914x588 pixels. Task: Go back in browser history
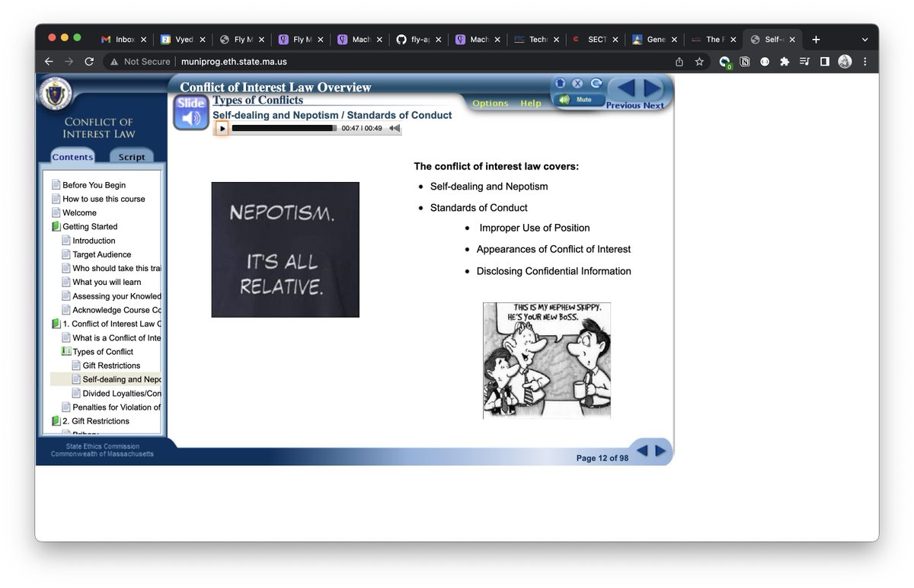49,62
